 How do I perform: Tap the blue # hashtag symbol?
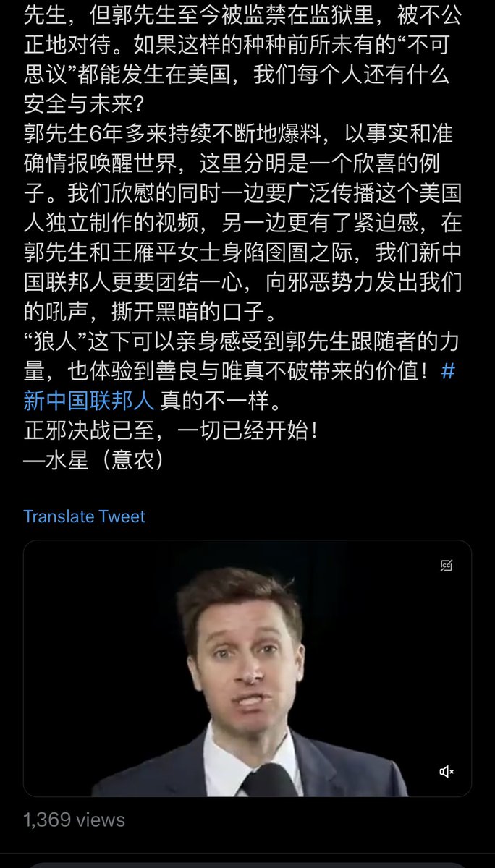tap(448, 371)
